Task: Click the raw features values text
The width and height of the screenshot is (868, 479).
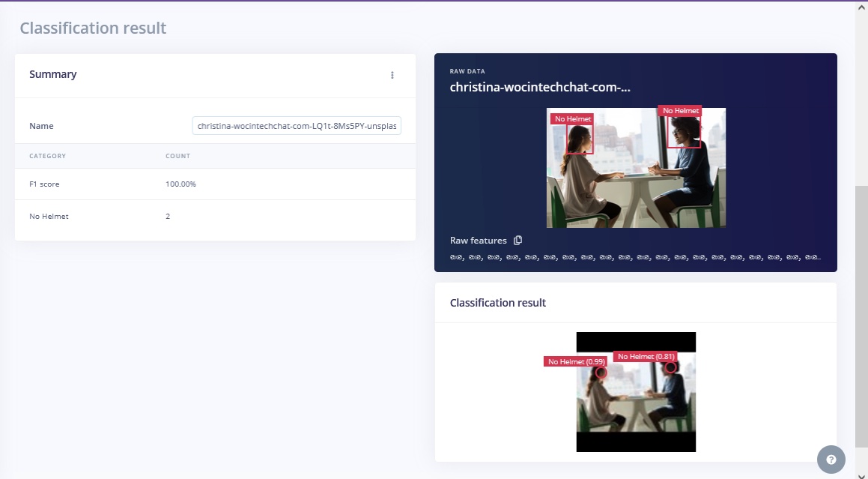Action: [635, 257]
